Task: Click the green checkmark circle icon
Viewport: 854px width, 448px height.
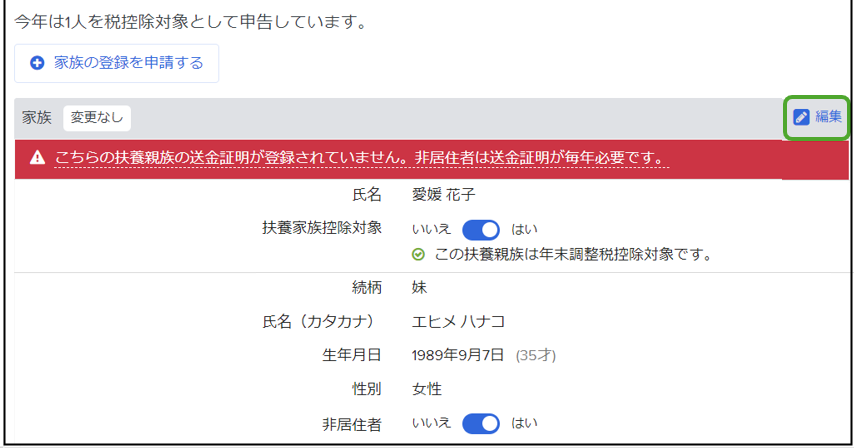Action: point(418,254)
